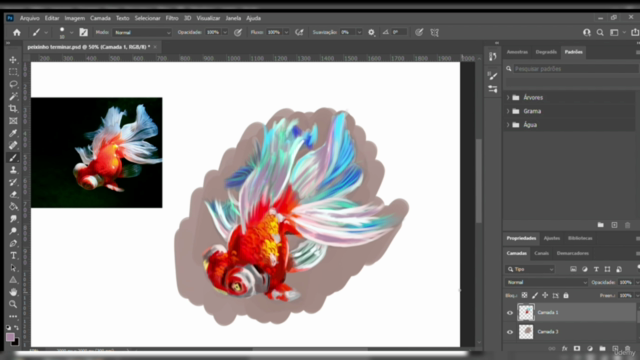The image size is (640, 360).
Task: Select the Type tool
Action: [x=13, y=256]
